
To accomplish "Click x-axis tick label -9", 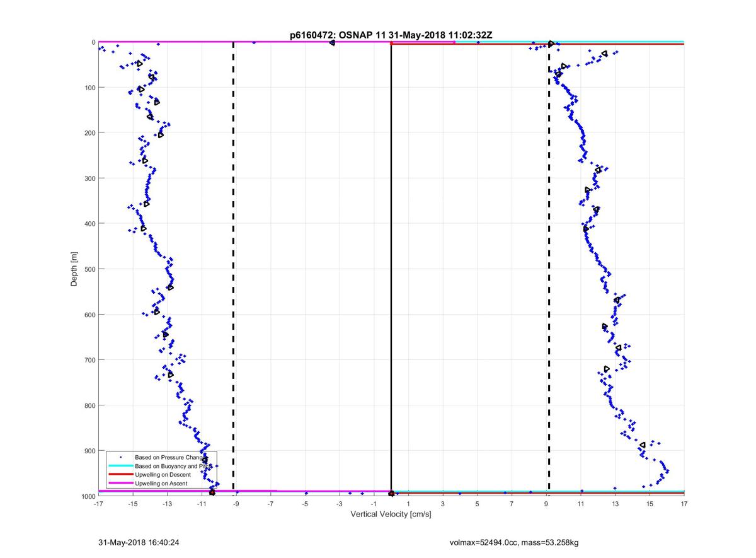I will [236, 504].
